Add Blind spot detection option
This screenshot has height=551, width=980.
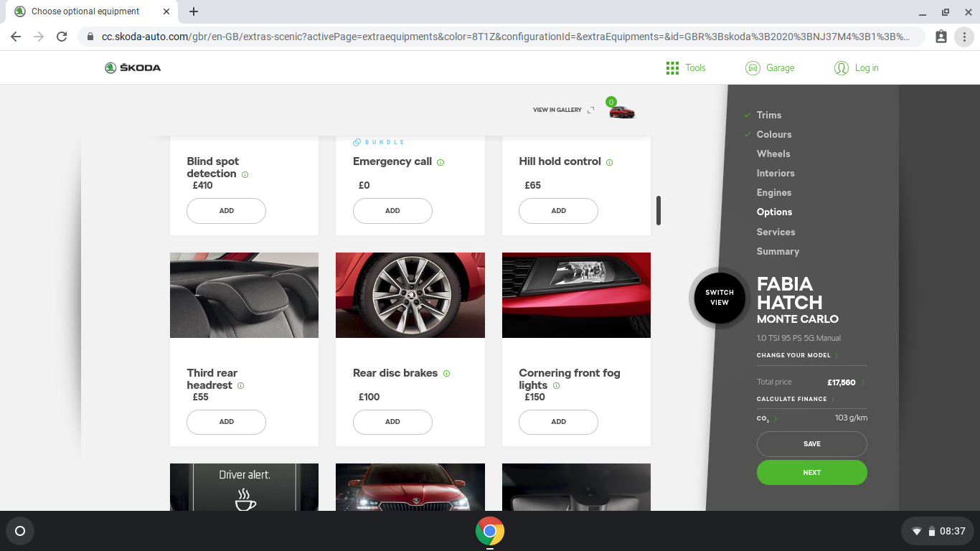[226, 211]
